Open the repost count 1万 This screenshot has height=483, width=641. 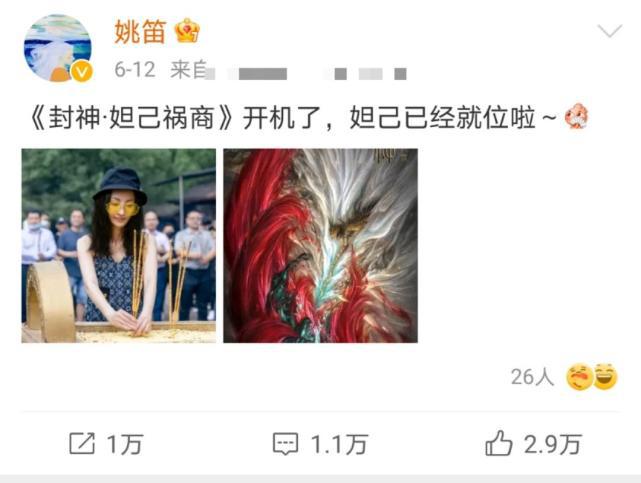pyautogui.click(x=125, y=444)
